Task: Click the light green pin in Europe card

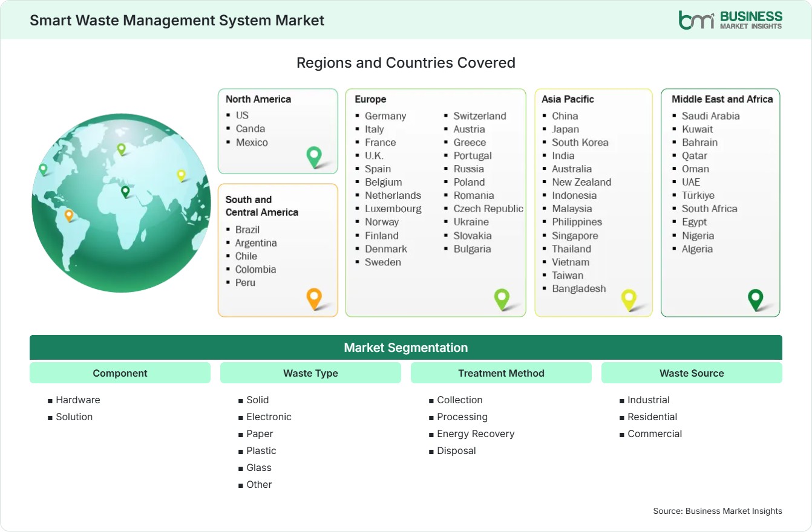Action: [x=502, y=299]
